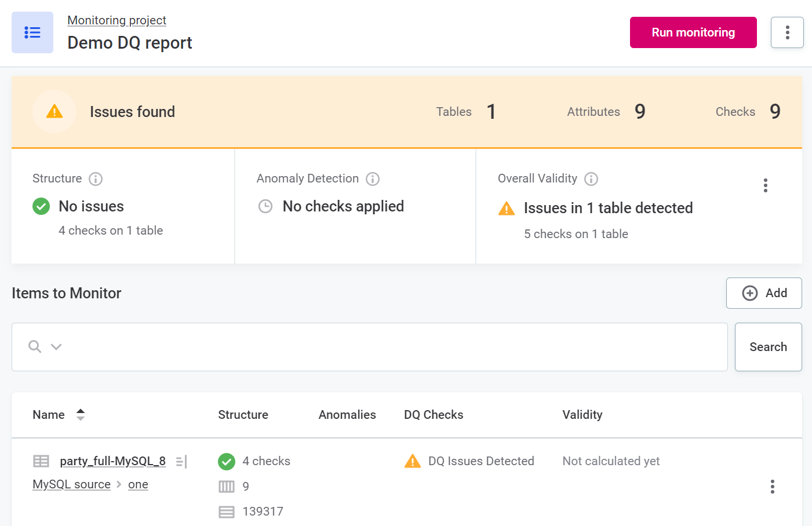Click the rows icon next to 139317
Screen dimensions: 812x526
tap(227, 512)
